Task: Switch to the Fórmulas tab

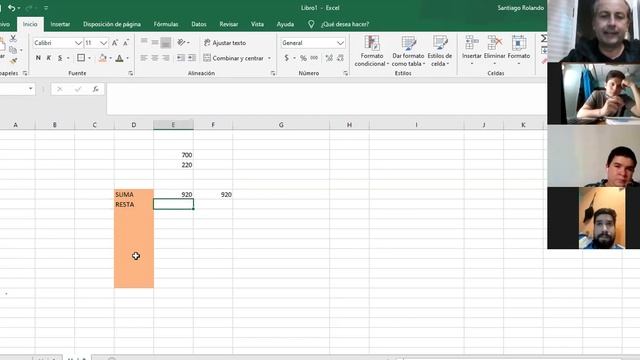Action: coord(166,24)
